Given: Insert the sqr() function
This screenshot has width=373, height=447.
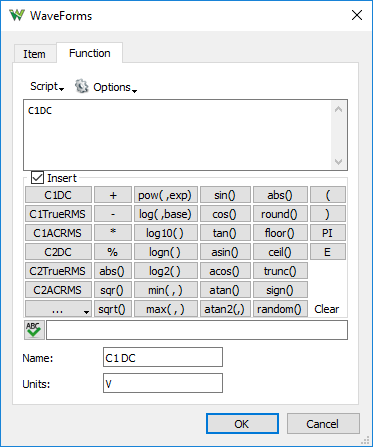Looking at the screenshot, I should (x=113, y=290).
